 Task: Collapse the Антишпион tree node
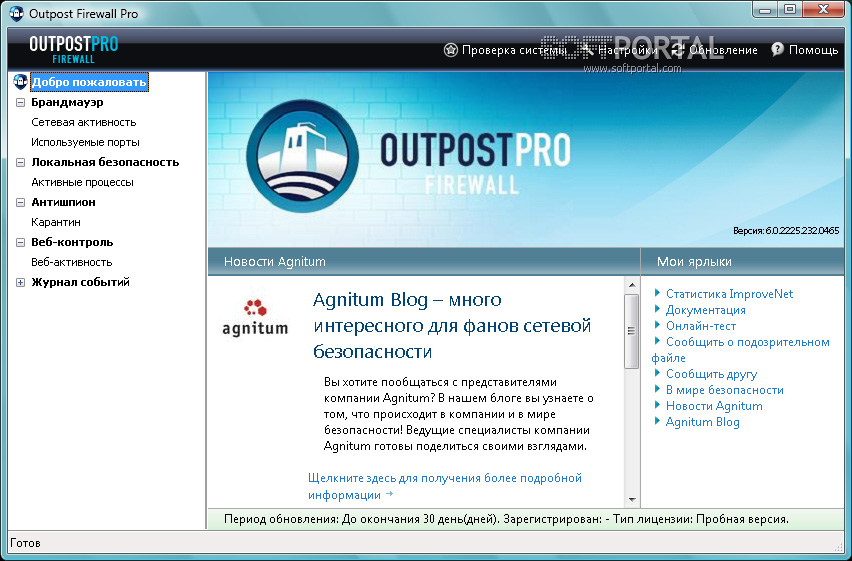[20, 202]
